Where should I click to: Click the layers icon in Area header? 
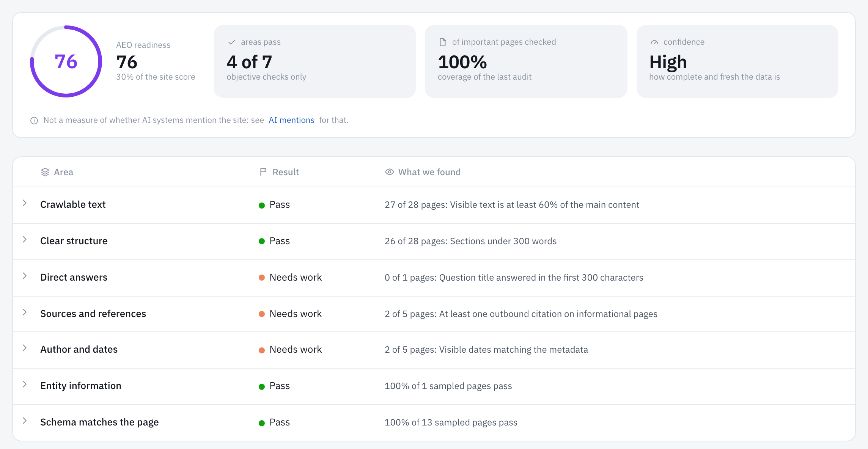(x=45, y=172)
